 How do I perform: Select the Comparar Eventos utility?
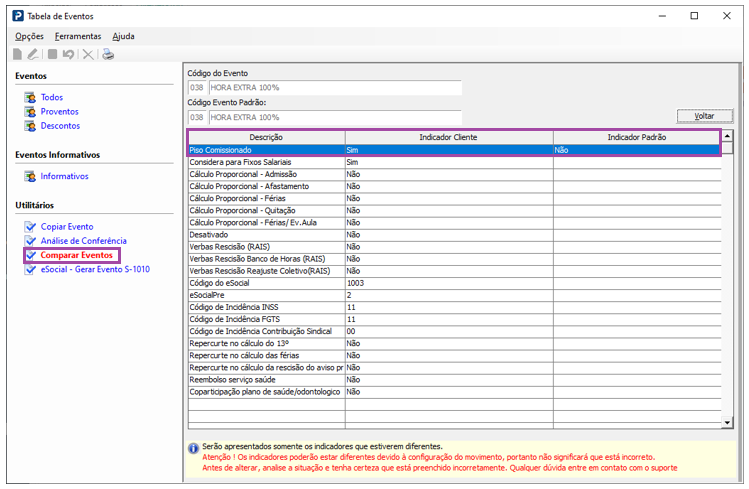[76, 255]
